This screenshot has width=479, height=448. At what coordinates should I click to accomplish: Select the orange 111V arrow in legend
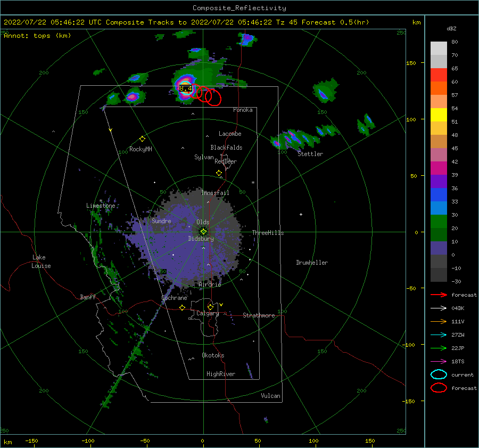(439, 321)
